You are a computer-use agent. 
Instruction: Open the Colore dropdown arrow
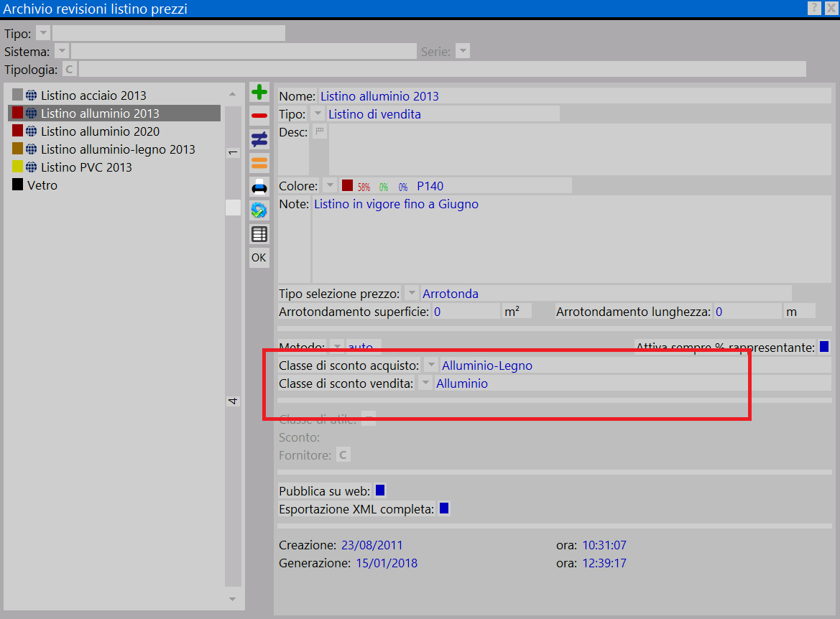[x=330, y=185]
